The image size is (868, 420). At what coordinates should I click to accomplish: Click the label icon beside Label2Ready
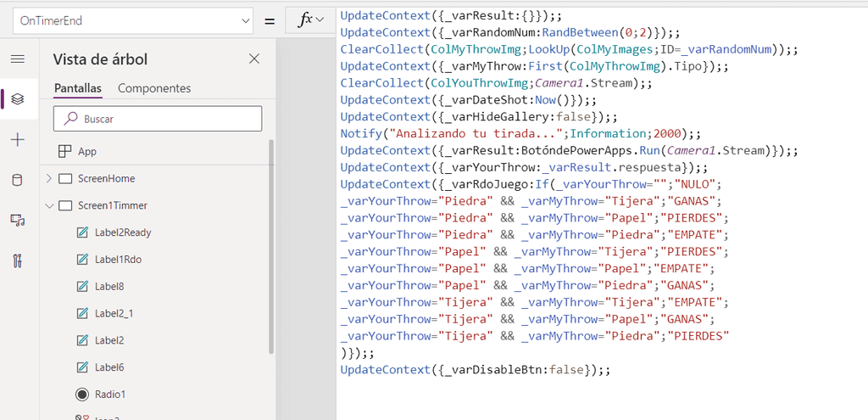(82, 232)
